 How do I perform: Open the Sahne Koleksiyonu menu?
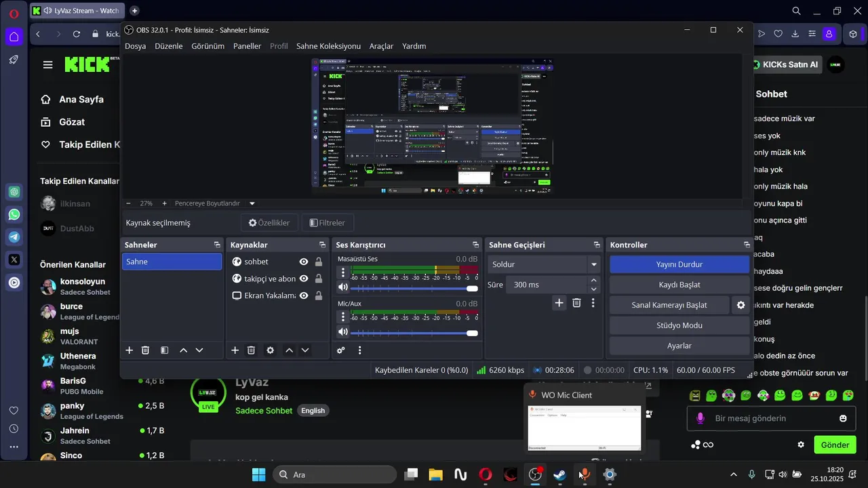328,46
